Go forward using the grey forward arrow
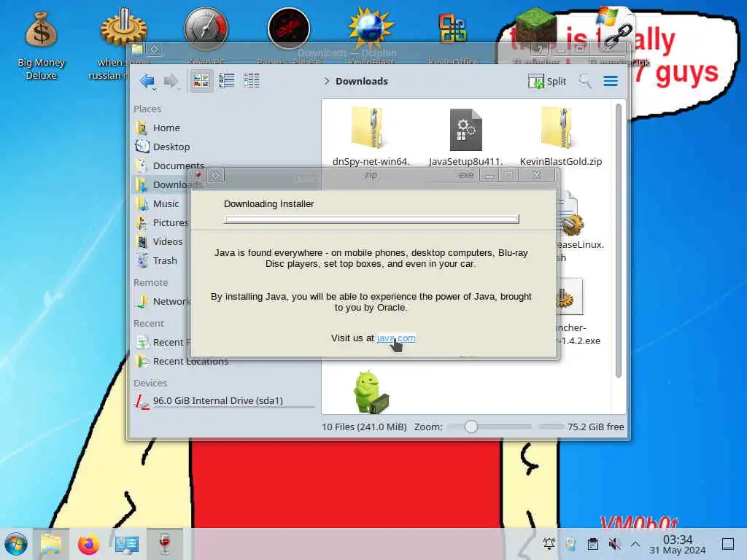 (x=171, y=81)
